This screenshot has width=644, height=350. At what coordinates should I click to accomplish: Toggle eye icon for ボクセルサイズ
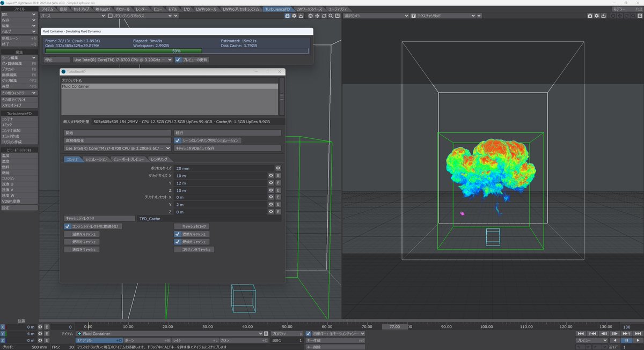point(278,168)
